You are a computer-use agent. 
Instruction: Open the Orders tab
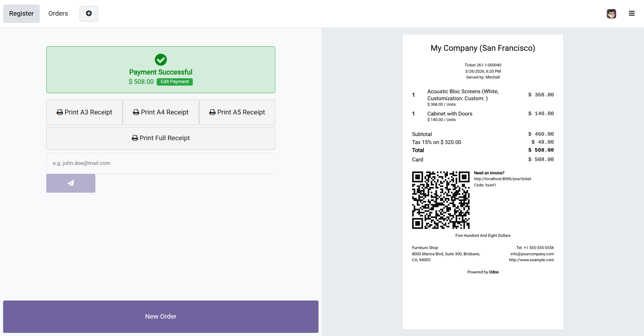tap(58, 14)
